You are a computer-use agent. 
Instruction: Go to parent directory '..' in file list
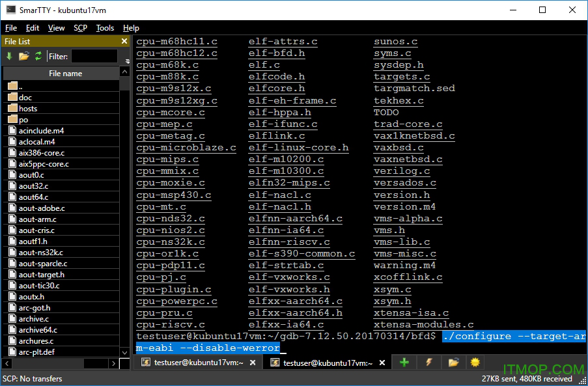(20, 87)
